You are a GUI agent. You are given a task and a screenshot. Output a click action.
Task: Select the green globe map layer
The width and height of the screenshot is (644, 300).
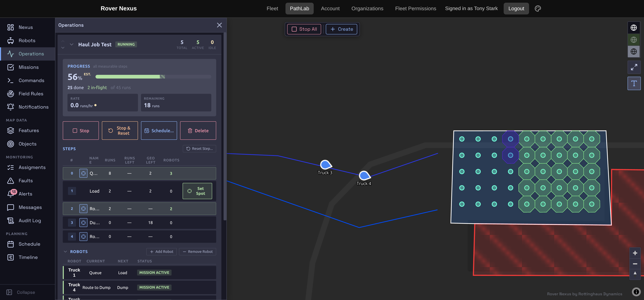633,39
